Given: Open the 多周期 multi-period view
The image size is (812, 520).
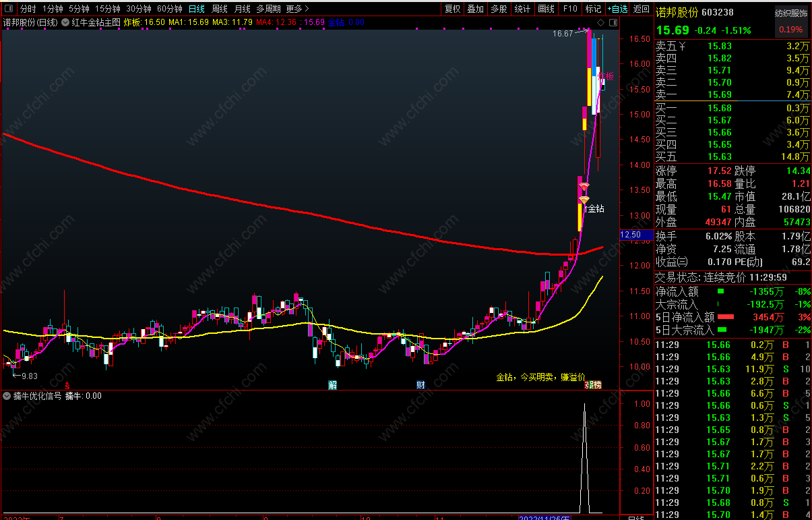Looking at the screenshot, I should [268, 9].
